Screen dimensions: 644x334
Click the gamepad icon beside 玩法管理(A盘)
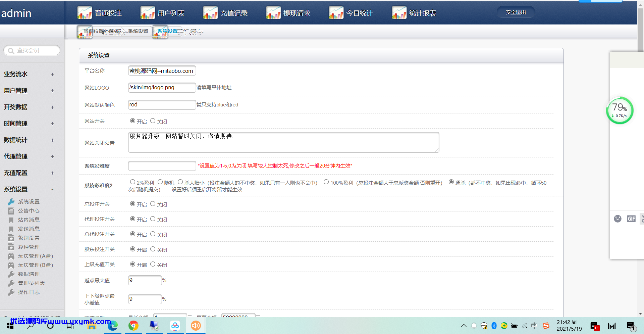click(x=11, y=256)
